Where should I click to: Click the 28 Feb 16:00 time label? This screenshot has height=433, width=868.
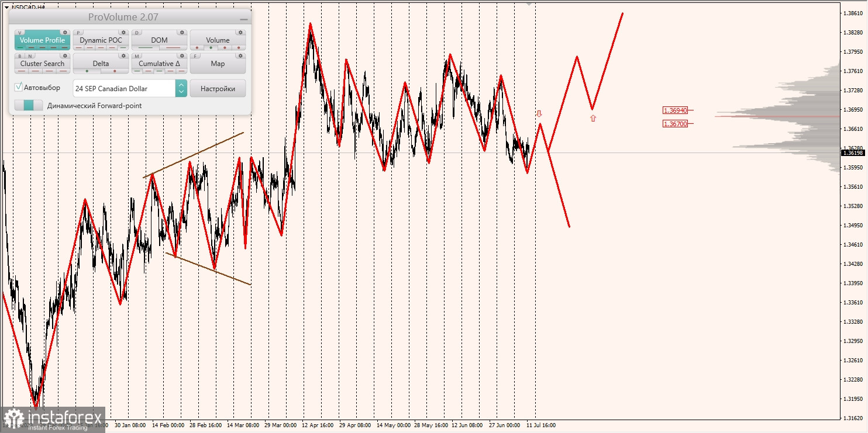(206, 425)
